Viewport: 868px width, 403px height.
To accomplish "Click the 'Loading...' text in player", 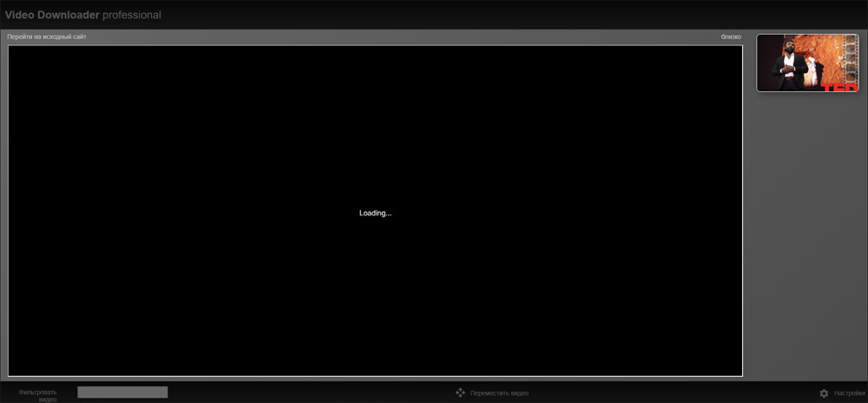I will tap(375, 213).
